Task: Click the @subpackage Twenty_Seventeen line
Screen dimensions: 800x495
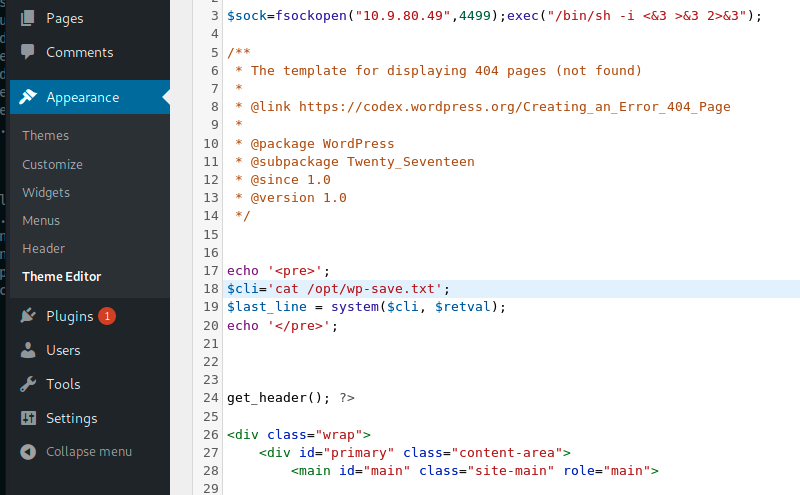Action: (x=355, y=162)
